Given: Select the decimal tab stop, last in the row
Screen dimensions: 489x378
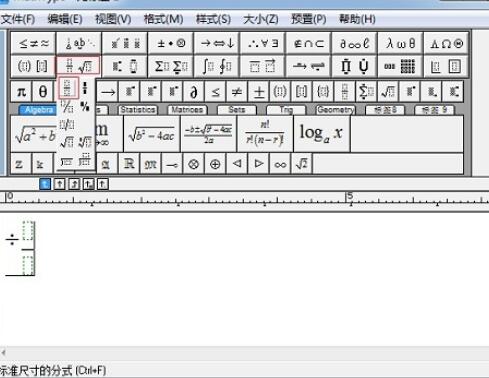Looking at the screenshot, I should [x=102, y=184].
